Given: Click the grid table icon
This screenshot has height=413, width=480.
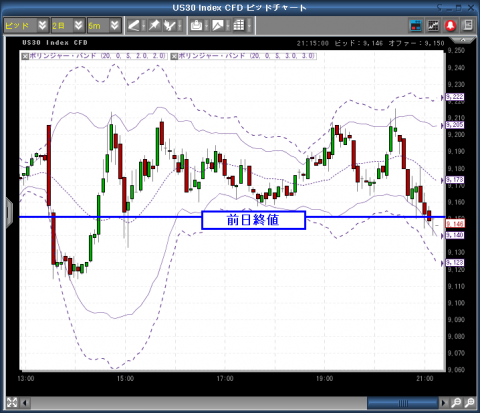Looking at the screenshot, I should (239, 26).
